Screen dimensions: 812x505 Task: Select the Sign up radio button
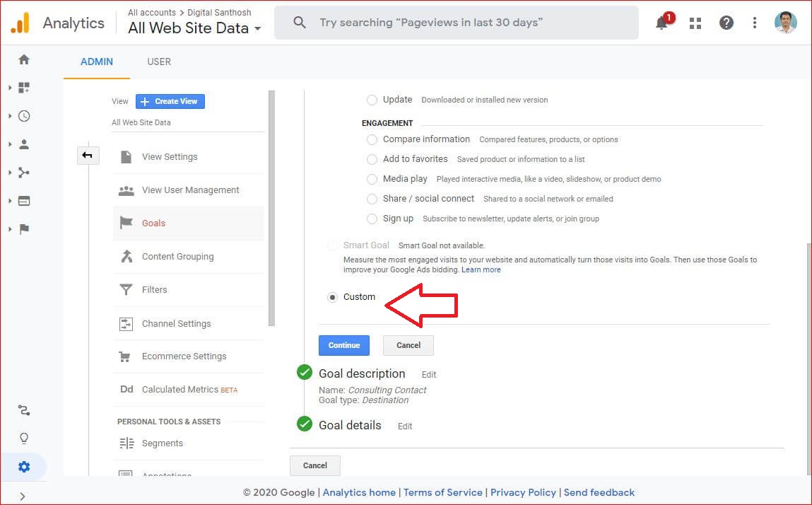coord(372,219)
